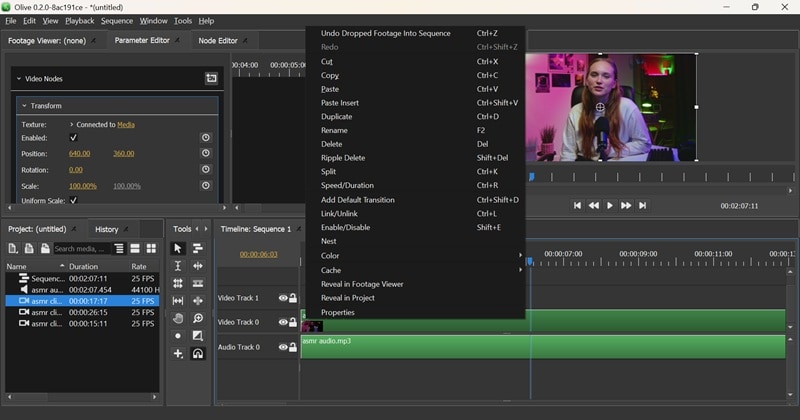This screenshot has width=800, height=420.
Task: Select the Slide tool
Action: click(x=197, y=301)
